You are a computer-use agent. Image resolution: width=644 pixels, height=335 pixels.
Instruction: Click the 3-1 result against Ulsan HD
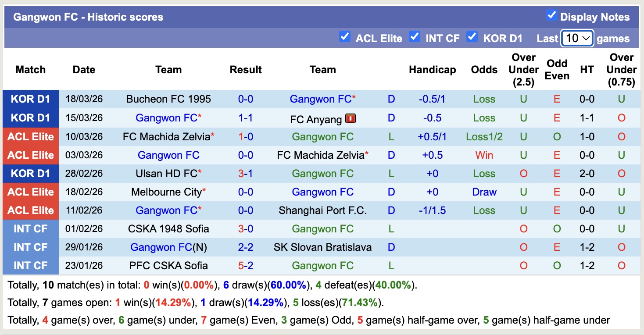pyautogui.click(x=246, y=174)
